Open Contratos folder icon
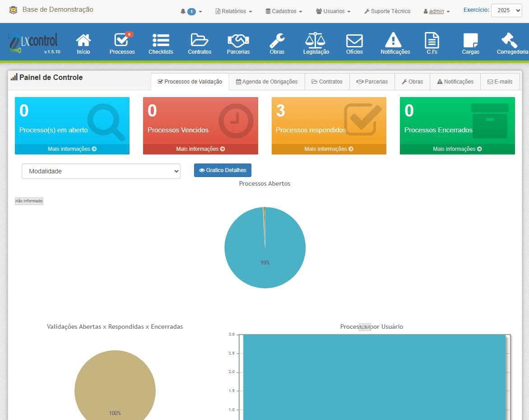The height and width of the screenshot is (420, 529). click(x=200, y=44)
